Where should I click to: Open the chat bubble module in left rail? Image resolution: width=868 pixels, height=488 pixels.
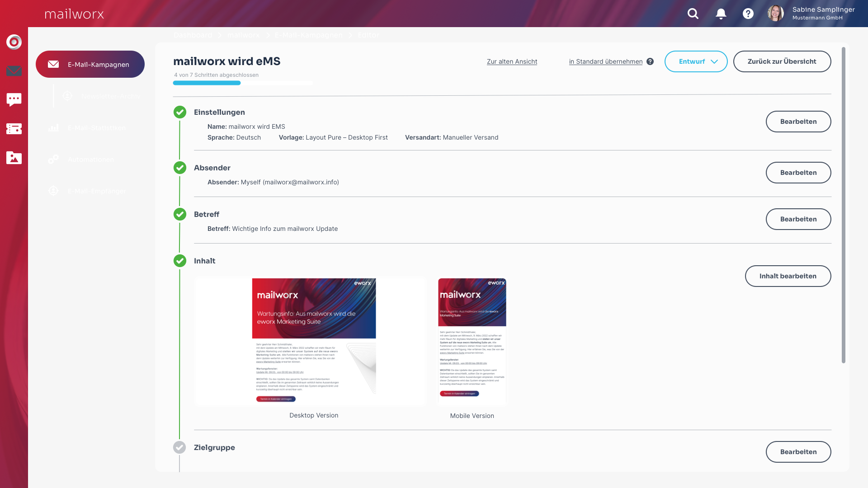(14, 99)
